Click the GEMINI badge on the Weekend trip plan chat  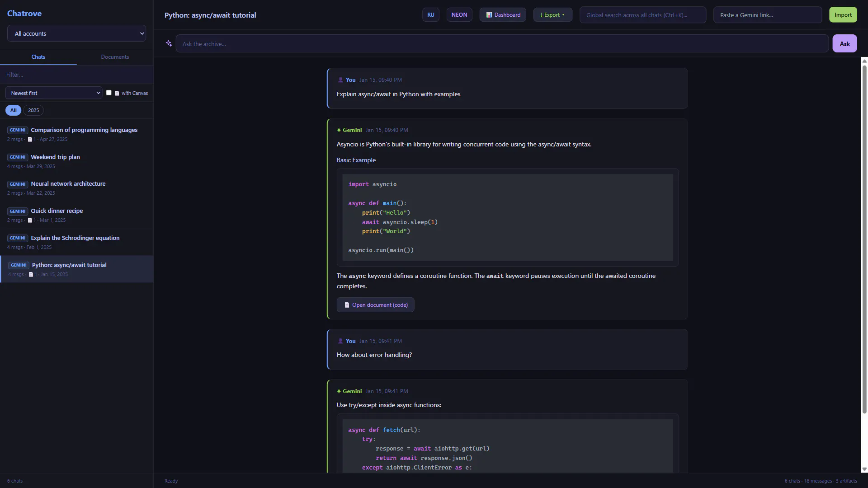pyautogui.click(x=18, y=157)
